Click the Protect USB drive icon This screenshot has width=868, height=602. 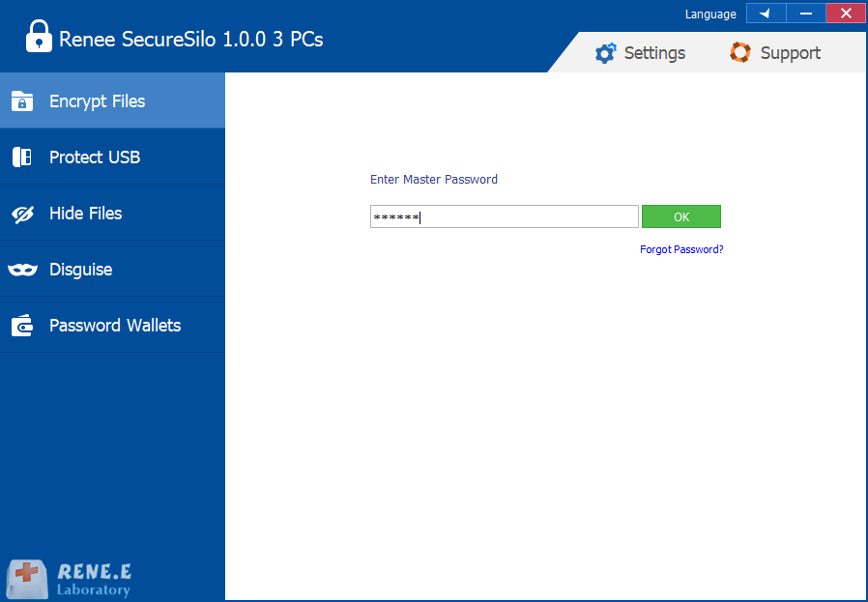tap(22, 158)
